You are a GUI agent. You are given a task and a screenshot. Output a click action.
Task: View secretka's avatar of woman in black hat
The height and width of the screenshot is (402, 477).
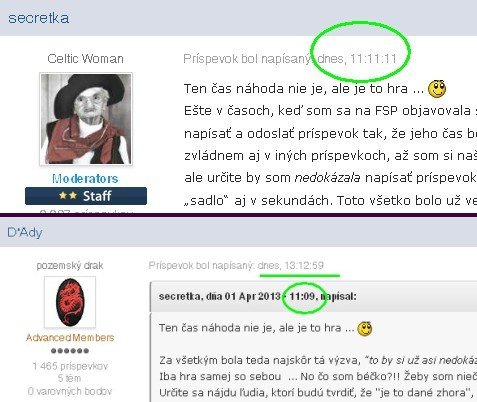click(x=86, y=119)
